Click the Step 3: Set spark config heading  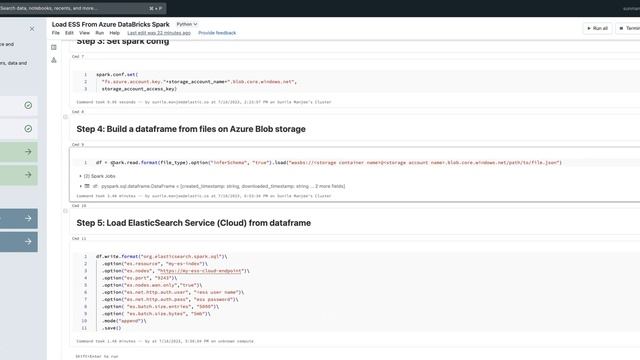(x=122, y=41)
